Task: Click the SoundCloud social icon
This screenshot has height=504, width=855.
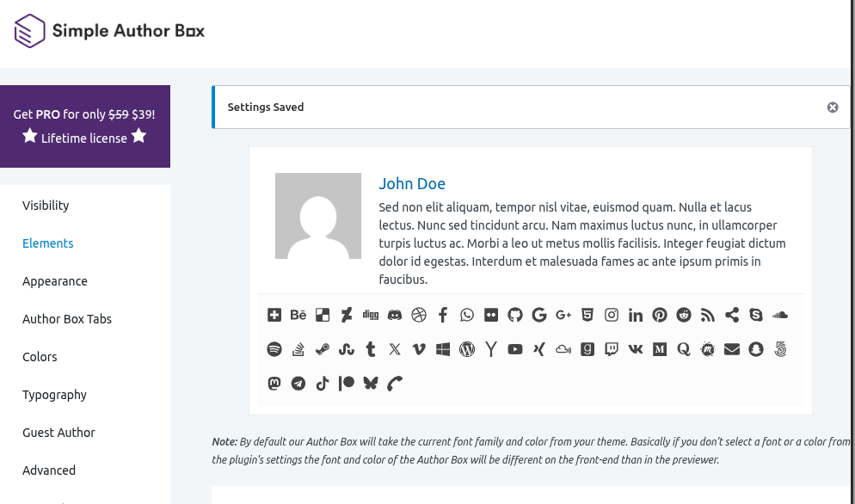Action: pyautogui.click(x=780, y=315)
